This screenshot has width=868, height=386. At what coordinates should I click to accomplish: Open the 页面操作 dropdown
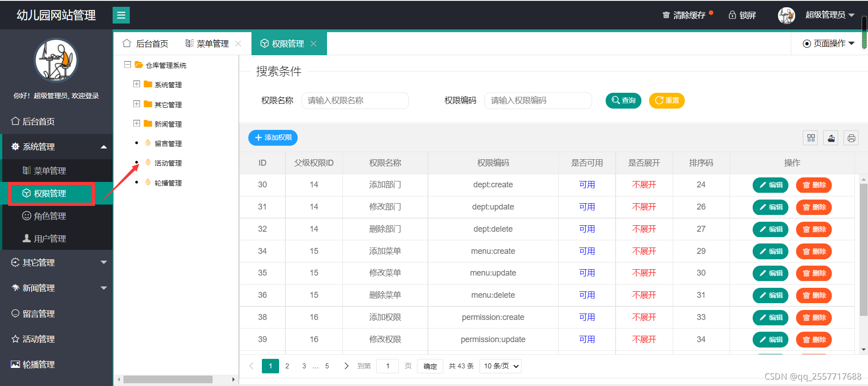click(829, 43)
